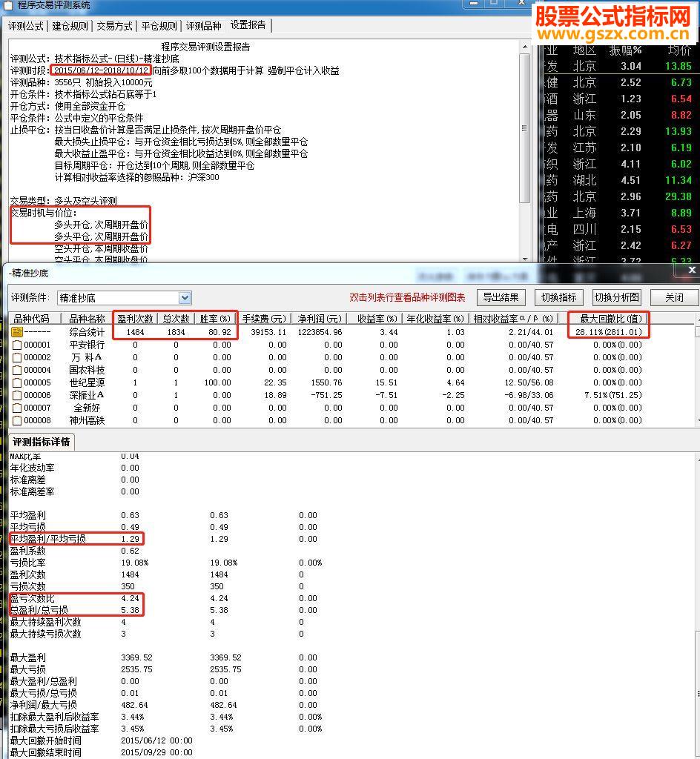Click the report pane scroll-down arrow
Screen dimensions: 700x759
(x=525, y=259)
